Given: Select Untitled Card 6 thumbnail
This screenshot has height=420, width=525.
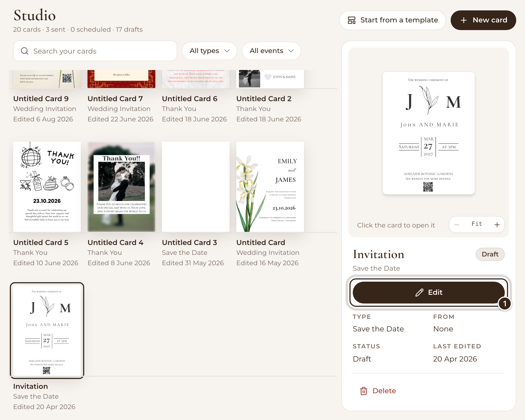Looking at the screenshot, I should click(x=196, y=79).
